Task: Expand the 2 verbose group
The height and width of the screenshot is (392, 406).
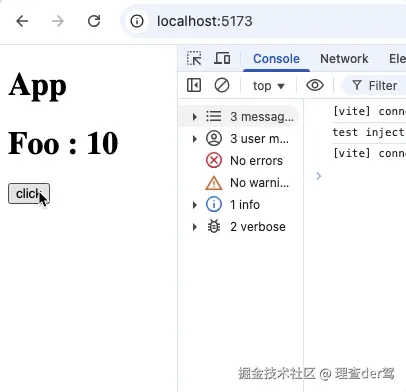Action: pos(195,227)
